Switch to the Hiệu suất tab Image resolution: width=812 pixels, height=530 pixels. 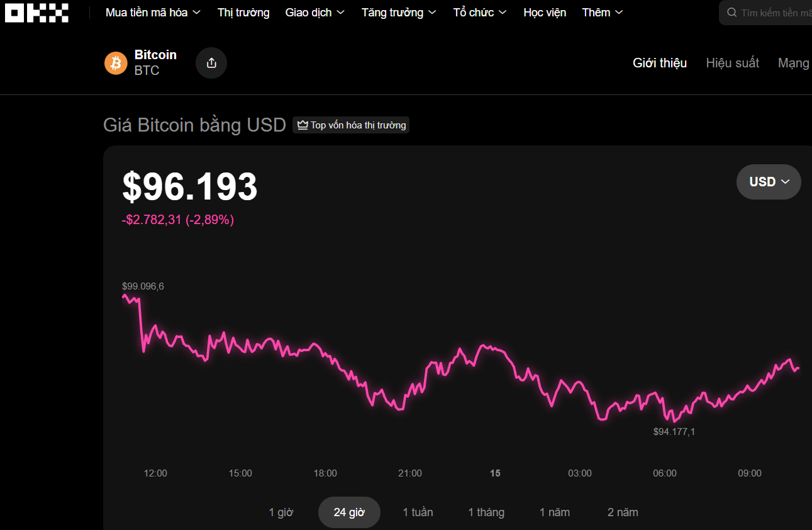pos(732,62)
